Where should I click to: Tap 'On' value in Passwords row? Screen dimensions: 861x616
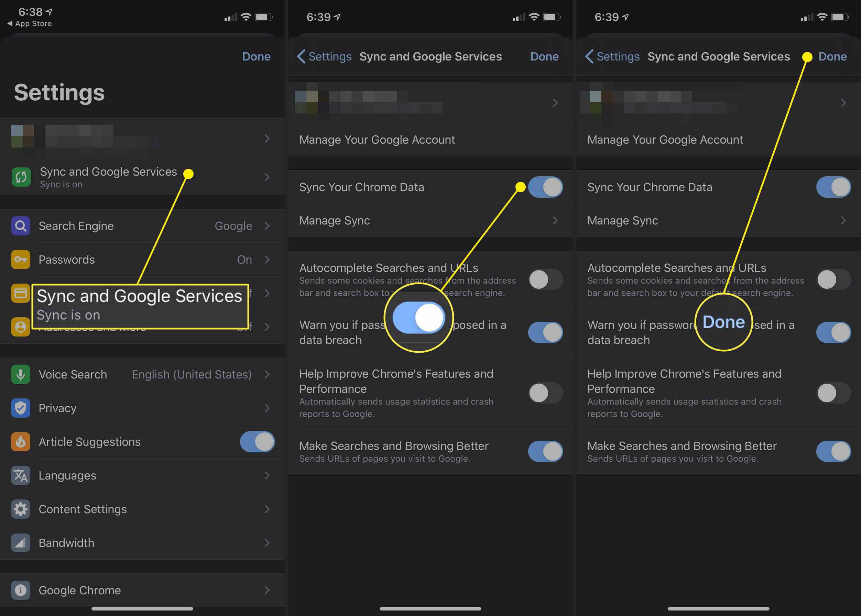[x=244, y=260]
